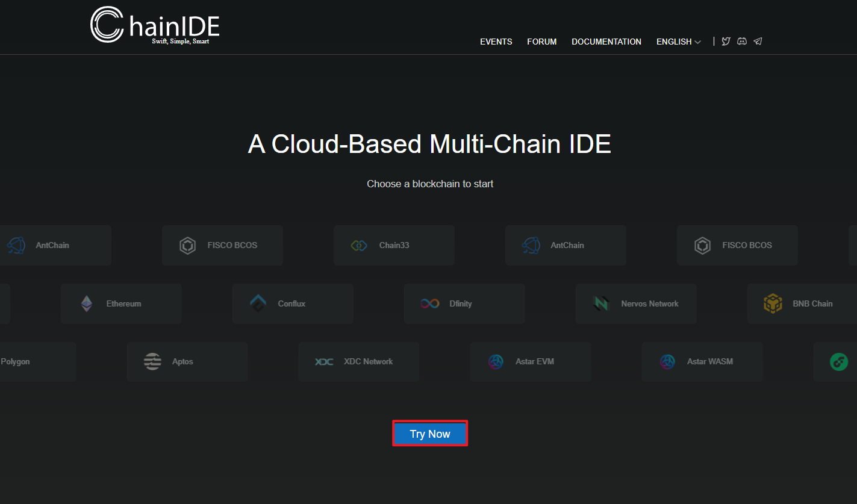Viewport: 857px width, 504px height.
Task: Choose the Astar EVM card
Action: point(530,362)
